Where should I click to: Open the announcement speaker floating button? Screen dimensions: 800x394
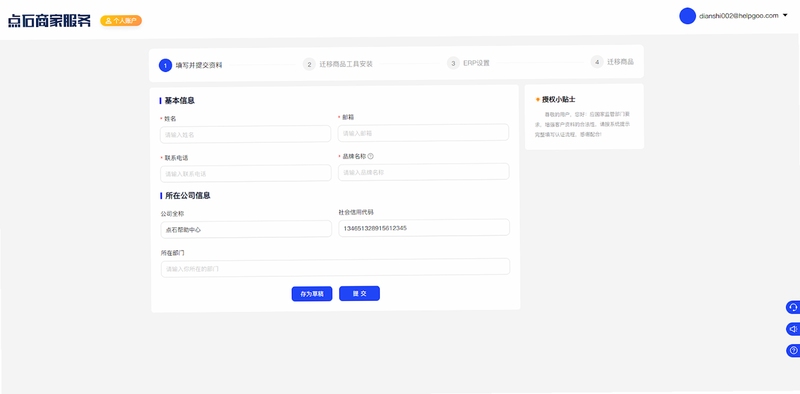coord(793,329)
